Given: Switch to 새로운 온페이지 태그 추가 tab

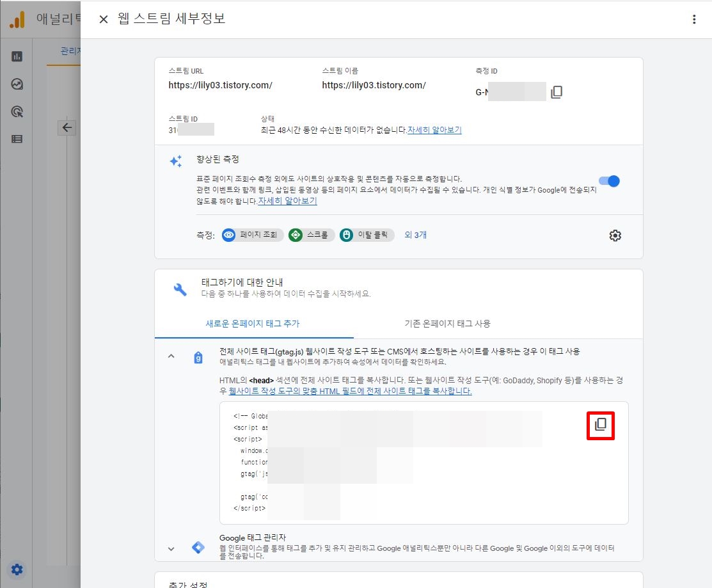Looking at the screenshot, I should point(253,324).
